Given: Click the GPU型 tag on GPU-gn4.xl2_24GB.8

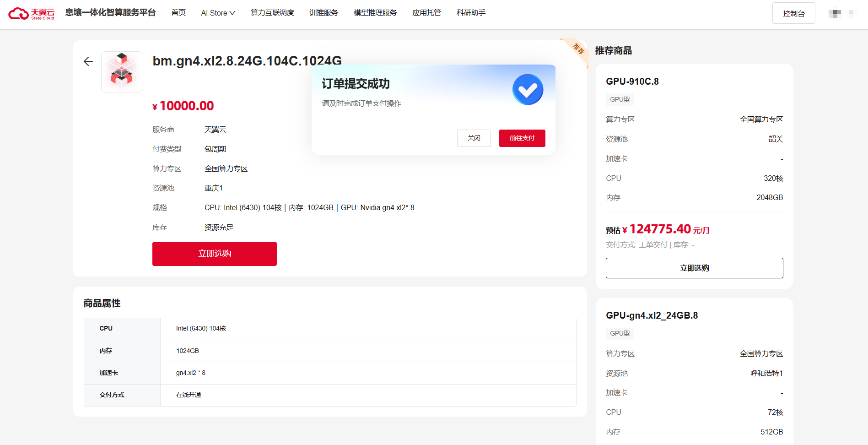Looking at the screenshot, I should (x=620, y=334).
